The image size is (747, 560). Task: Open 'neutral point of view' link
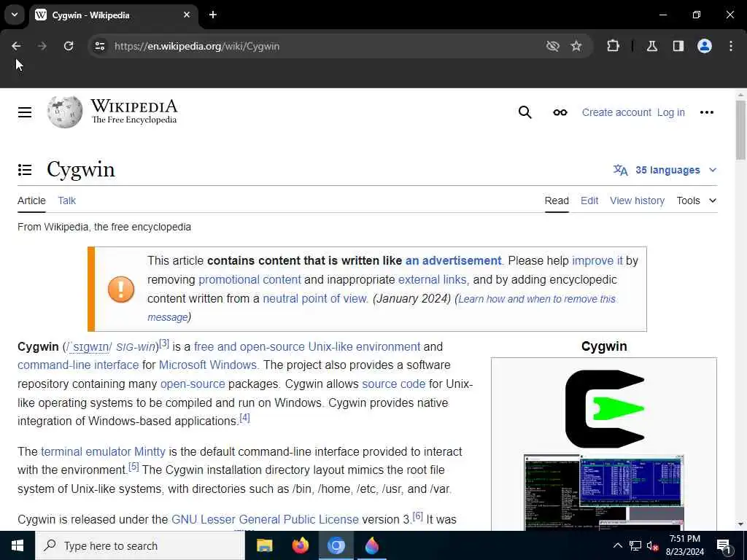coord(315,298)
